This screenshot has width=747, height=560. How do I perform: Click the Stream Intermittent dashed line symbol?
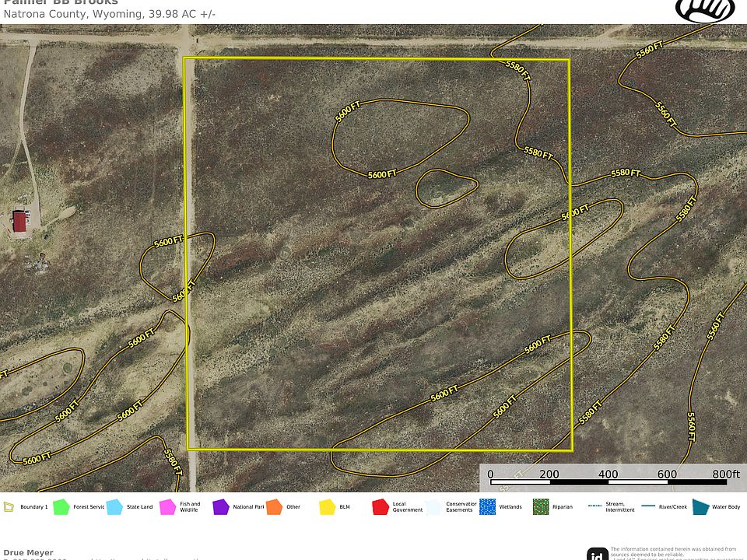pyautogui.click(x=594, y=506)
